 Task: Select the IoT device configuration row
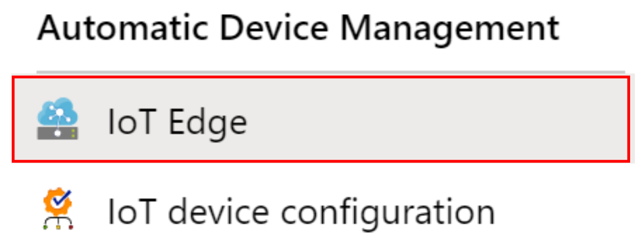coord(320,211)
